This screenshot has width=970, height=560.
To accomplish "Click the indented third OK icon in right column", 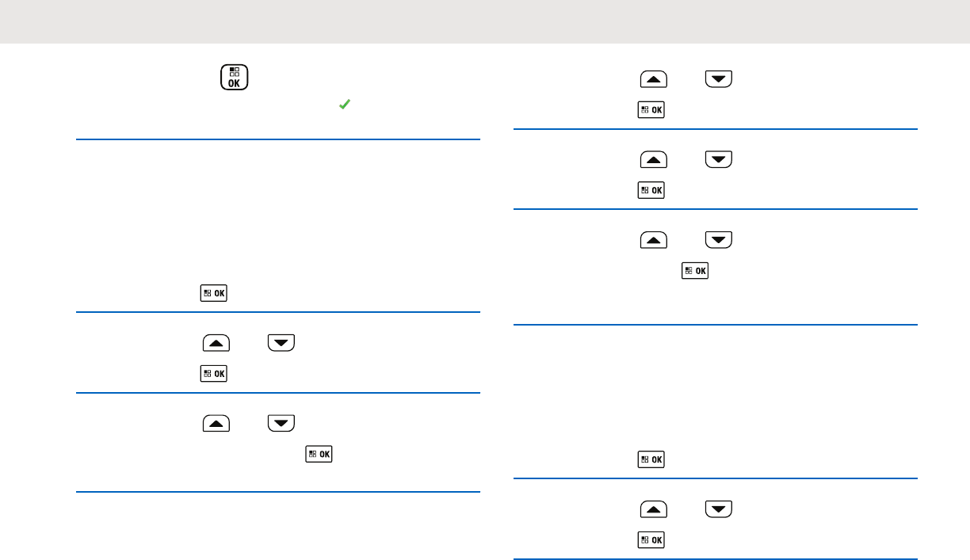I will 695,271.
